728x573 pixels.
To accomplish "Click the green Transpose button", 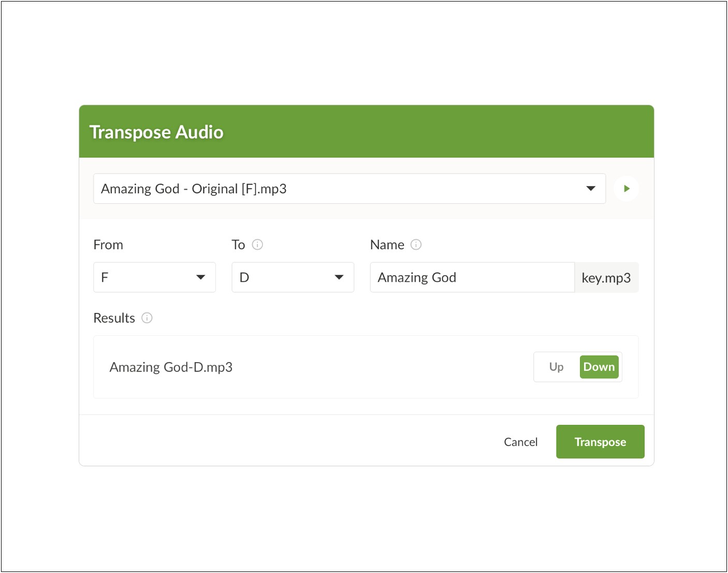I will (x=600, y=442).
